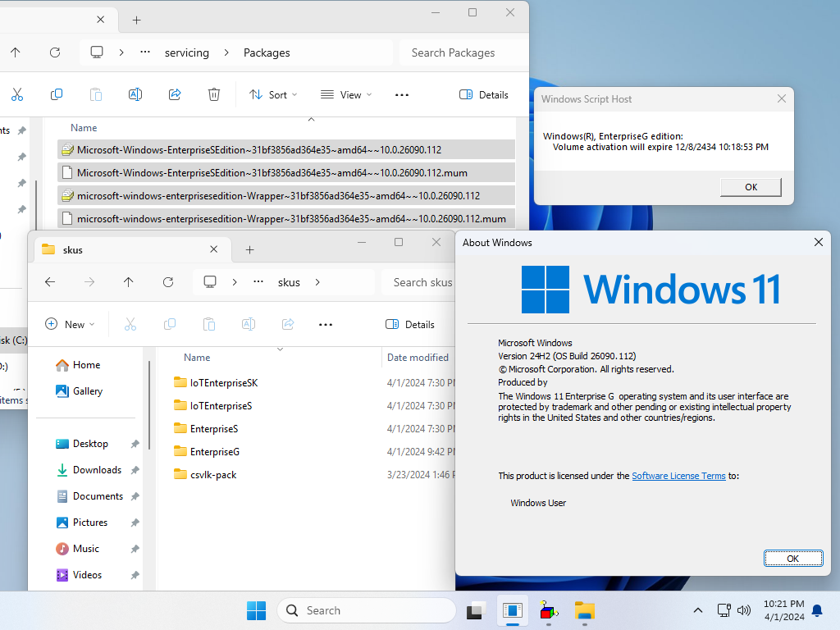Click Cut icon in Packages window toolbar
The width and height of the screenshot is (840, 630).
click(x=17, y=95)
